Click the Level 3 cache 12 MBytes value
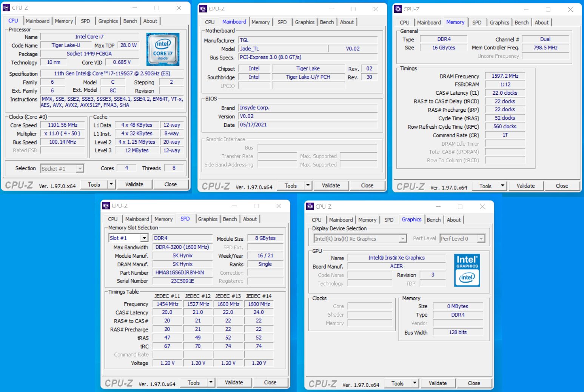 [x=137, y=150]
